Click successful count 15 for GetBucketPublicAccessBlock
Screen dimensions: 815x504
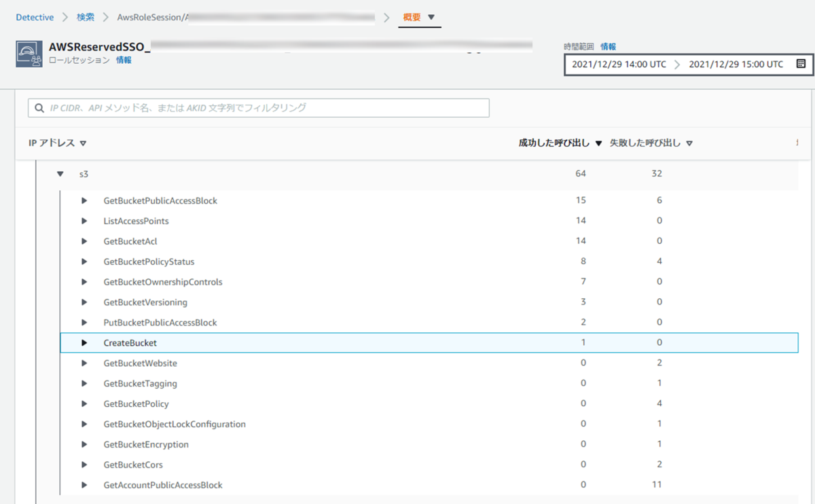click(581, 200)
